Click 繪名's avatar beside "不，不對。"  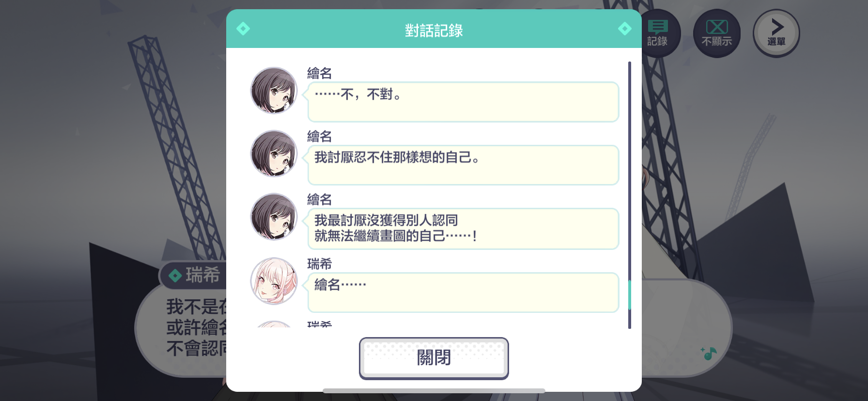(274, 91)
